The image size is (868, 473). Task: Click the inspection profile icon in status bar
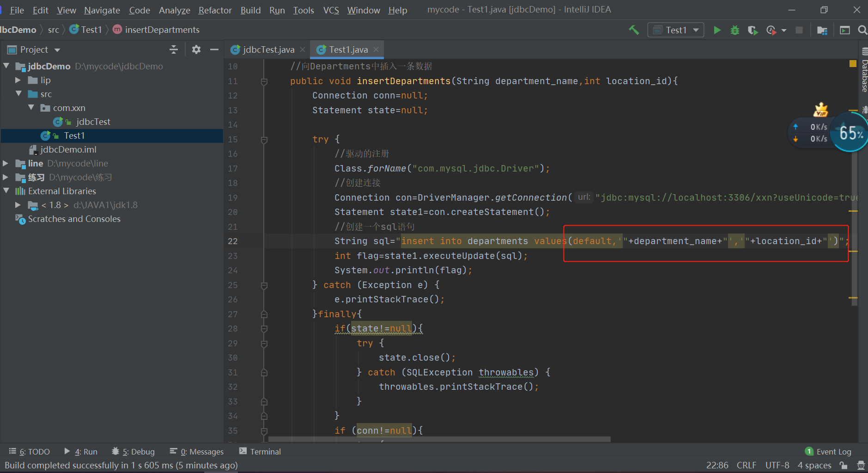[861, 465]
